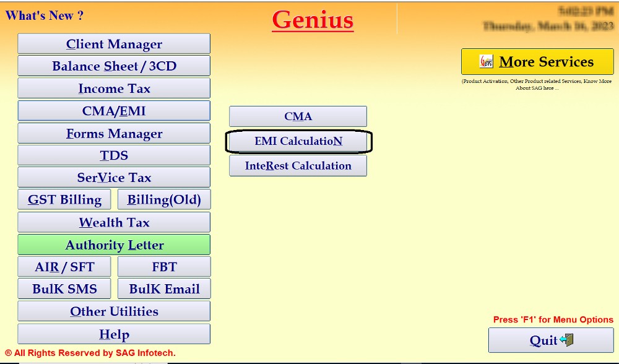
Task: Open the Income Tax module
Action: point(114,89)
